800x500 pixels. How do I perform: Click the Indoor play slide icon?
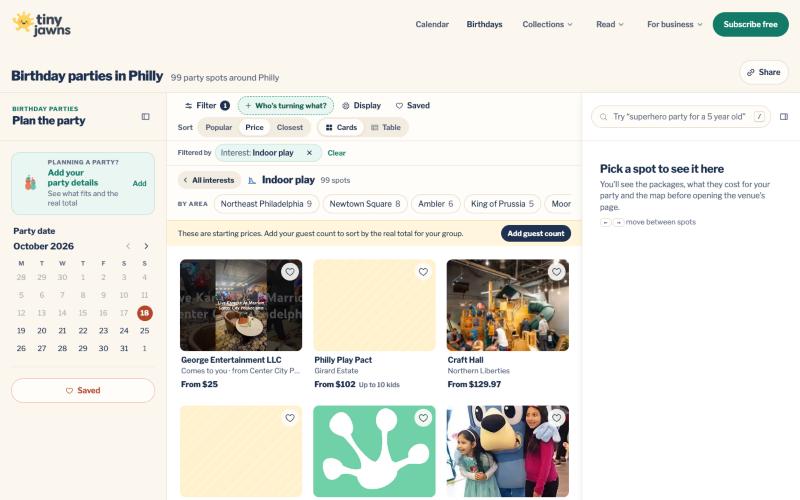pyautogui.click(x=252, y=180)
